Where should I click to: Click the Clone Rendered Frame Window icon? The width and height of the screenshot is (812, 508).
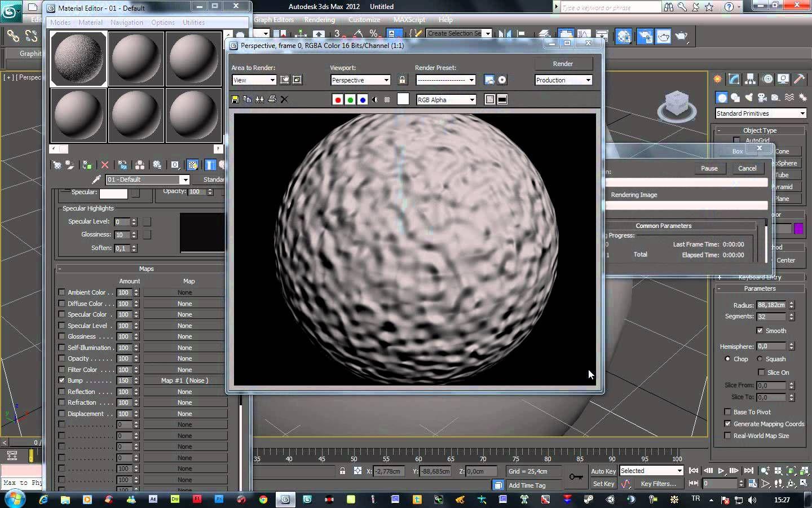[260, 99]
